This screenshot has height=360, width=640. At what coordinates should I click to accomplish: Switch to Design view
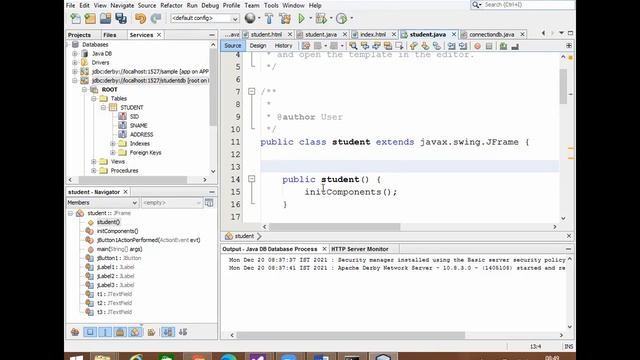258,46
